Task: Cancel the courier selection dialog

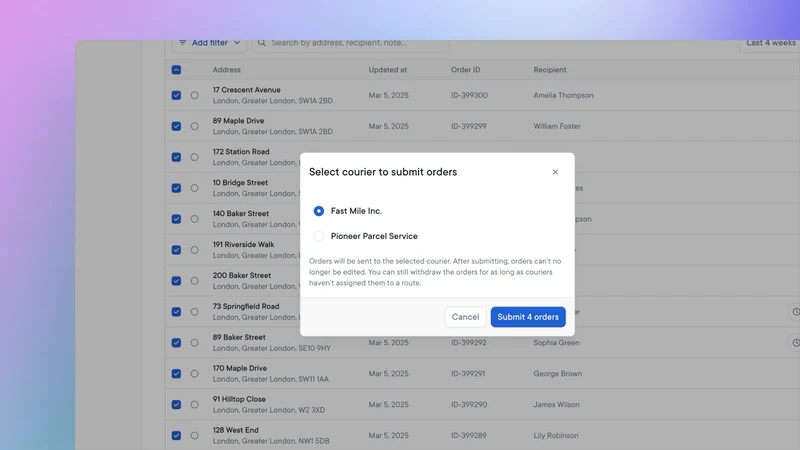Action: [465, 317]
